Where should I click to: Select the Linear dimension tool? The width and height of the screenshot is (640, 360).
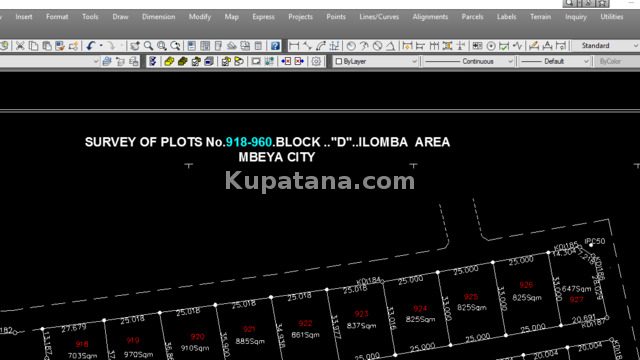click(x=294, y=46)
